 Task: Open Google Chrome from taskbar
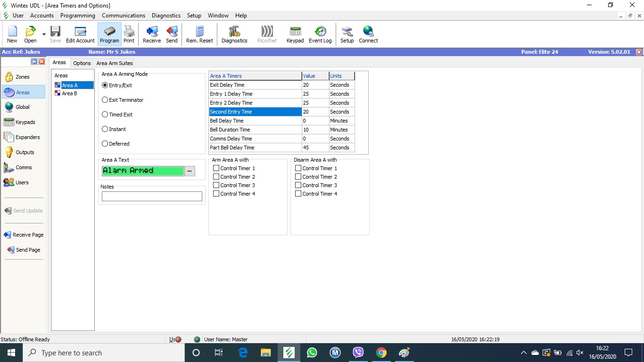381,353
